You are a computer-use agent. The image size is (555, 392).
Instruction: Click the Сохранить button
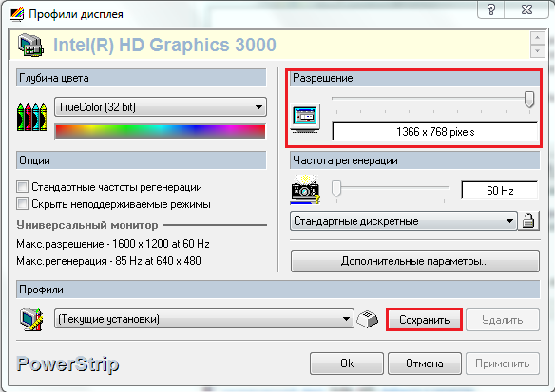coord(424,320)
